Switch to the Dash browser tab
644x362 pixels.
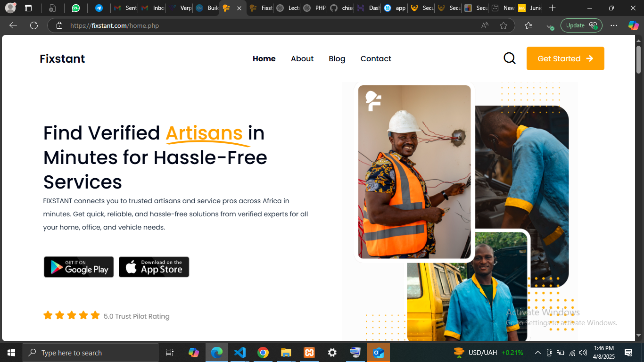click(x=368, y=8)
